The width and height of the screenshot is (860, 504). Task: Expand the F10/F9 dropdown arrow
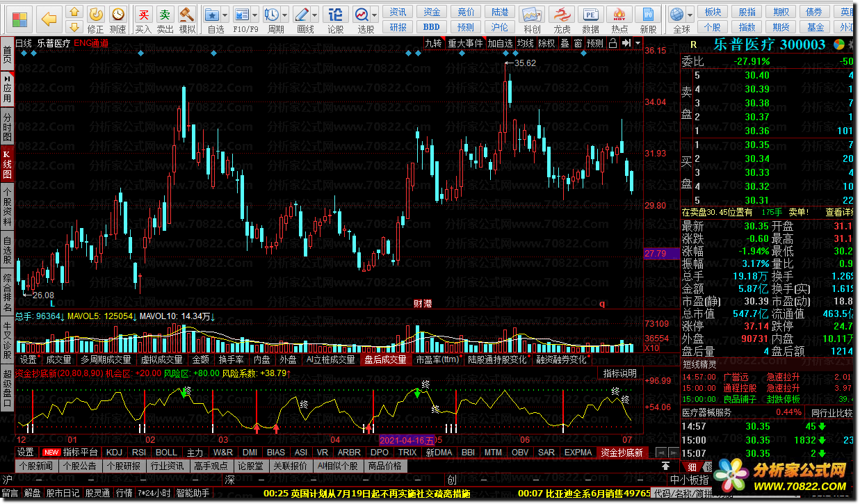pos(255,15)
